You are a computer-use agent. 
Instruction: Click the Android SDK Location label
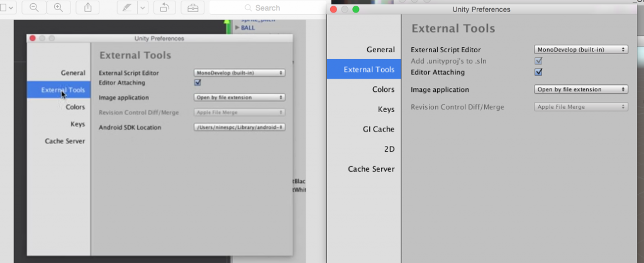click(130, 127)
